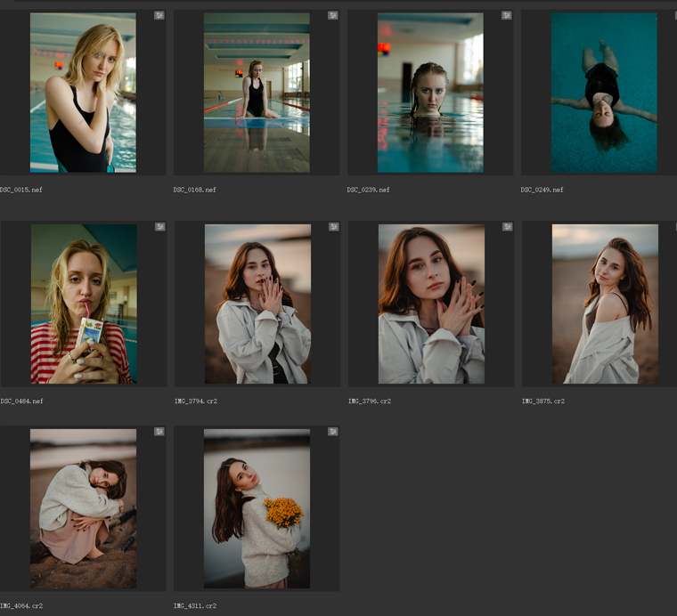Click the file name IMG_3796.cr2

370,401
